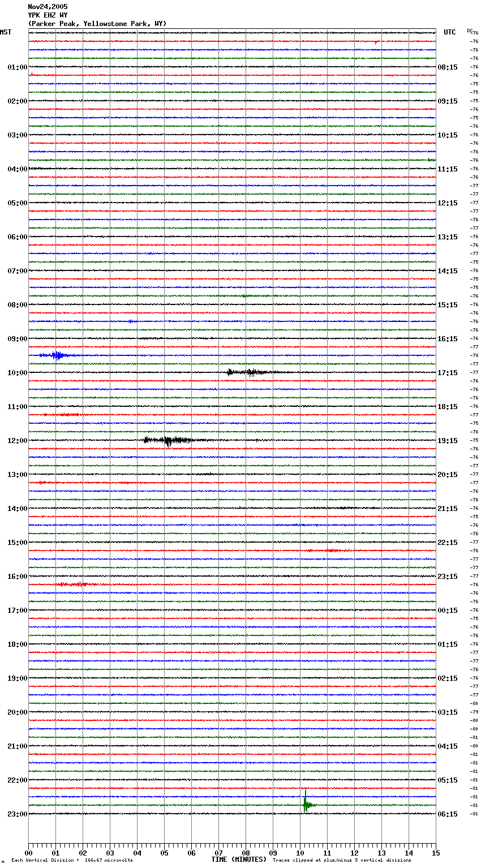Image resolution: width=481 pixels, height=868 pixels.
Task: Select the MST time label '23:00'
Action: pos(18,814)
